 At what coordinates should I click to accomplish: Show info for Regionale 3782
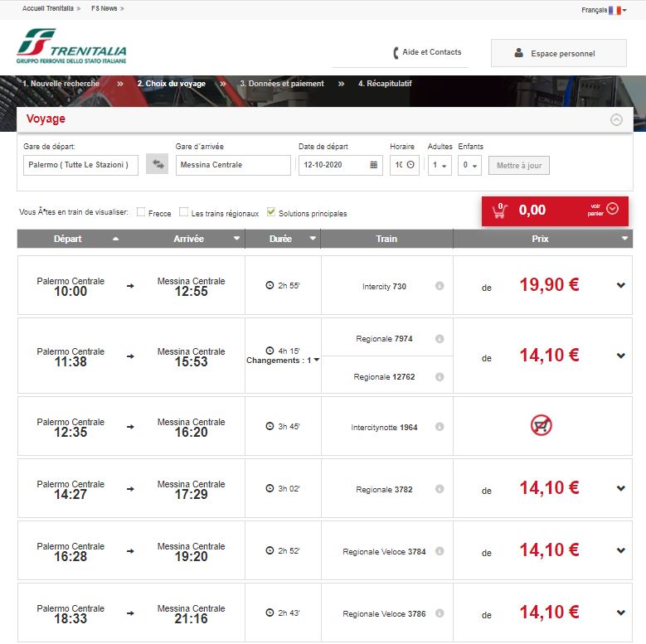click(x=440, y=489)
